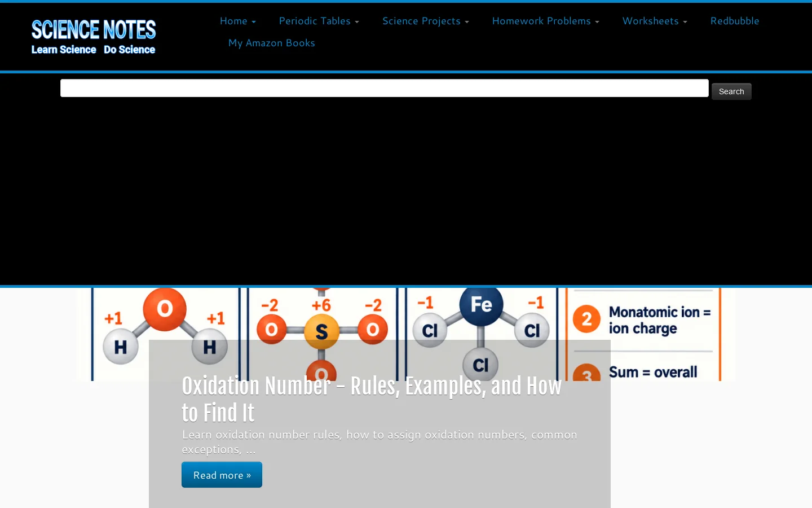The width and height of the screenshot is (812, 508).
Task: Open the Homework Problems menu
Action: [541, 21]
